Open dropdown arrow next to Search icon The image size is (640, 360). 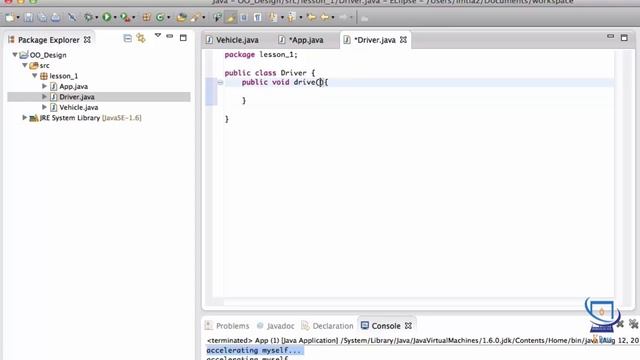point(204,18)
